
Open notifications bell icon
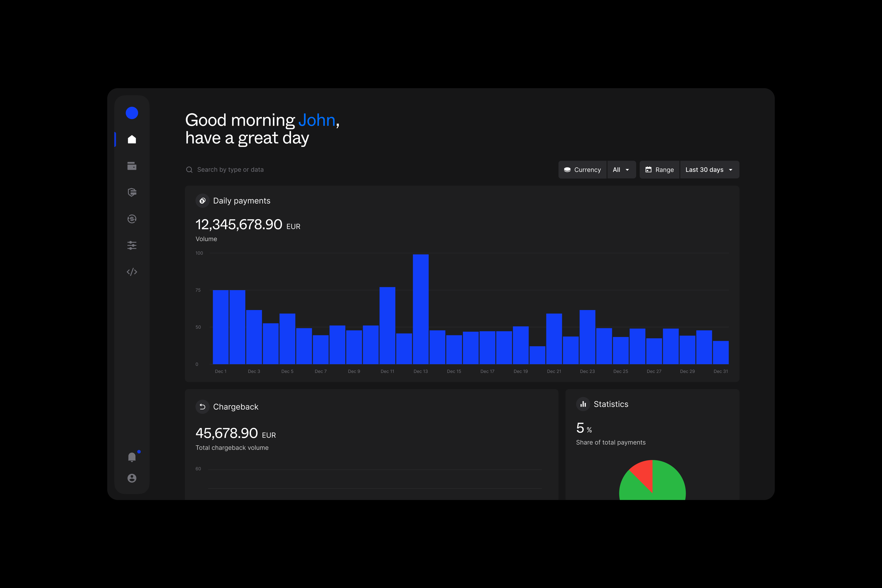click(132, 457)
